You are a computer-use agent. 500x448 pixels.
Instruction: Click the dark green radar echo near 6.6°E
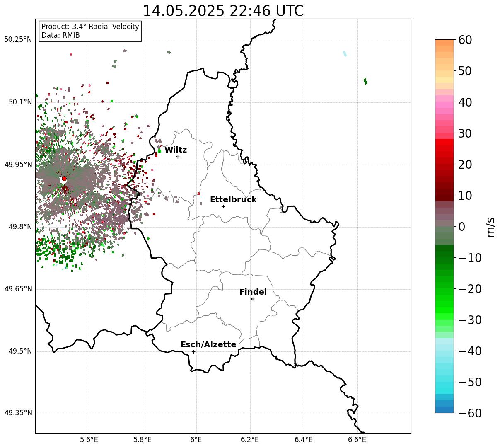[x=365, y=81]
